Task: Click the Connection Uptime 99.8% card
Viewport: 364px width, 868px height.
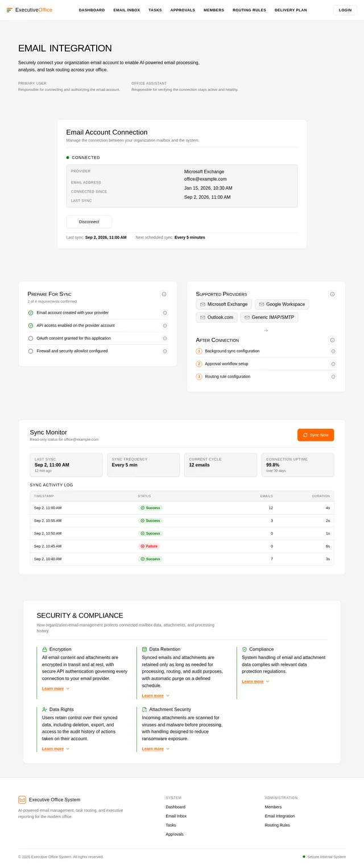Action: point(298,465)
